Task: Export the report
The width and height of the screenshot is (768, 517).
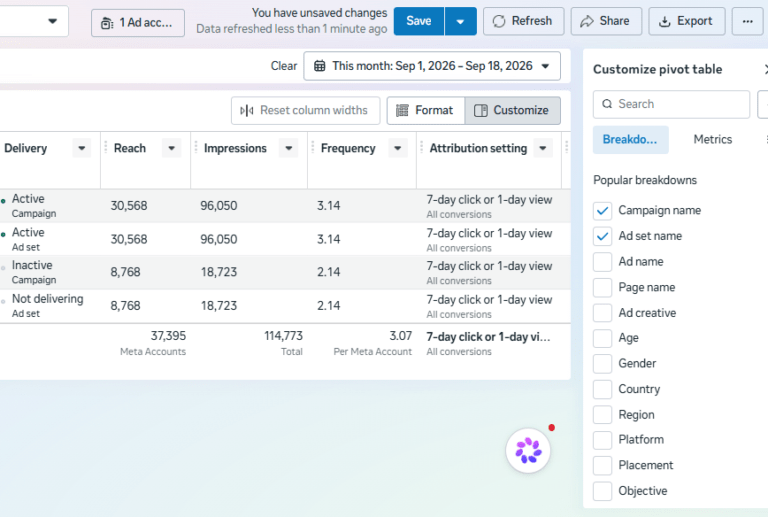Action: tap(687, 21)
